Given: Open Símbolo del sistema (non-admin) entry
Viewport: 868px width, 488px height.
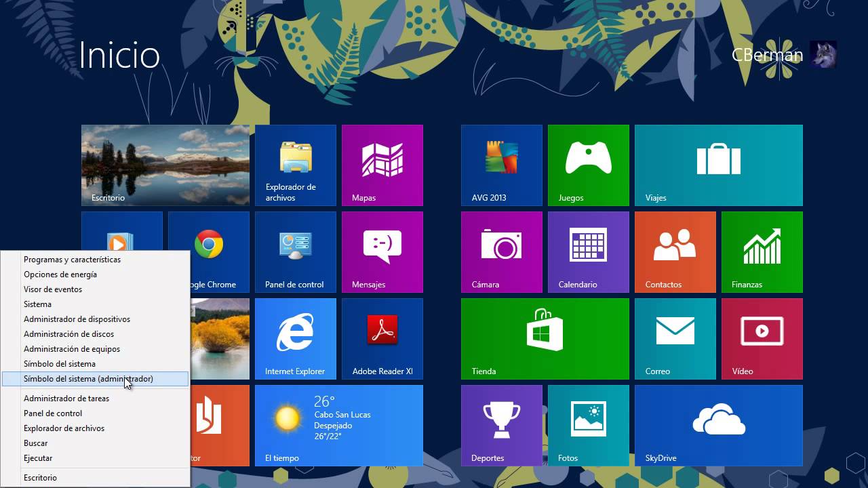Looking at the screenshot, I should [x=95, y=364].
